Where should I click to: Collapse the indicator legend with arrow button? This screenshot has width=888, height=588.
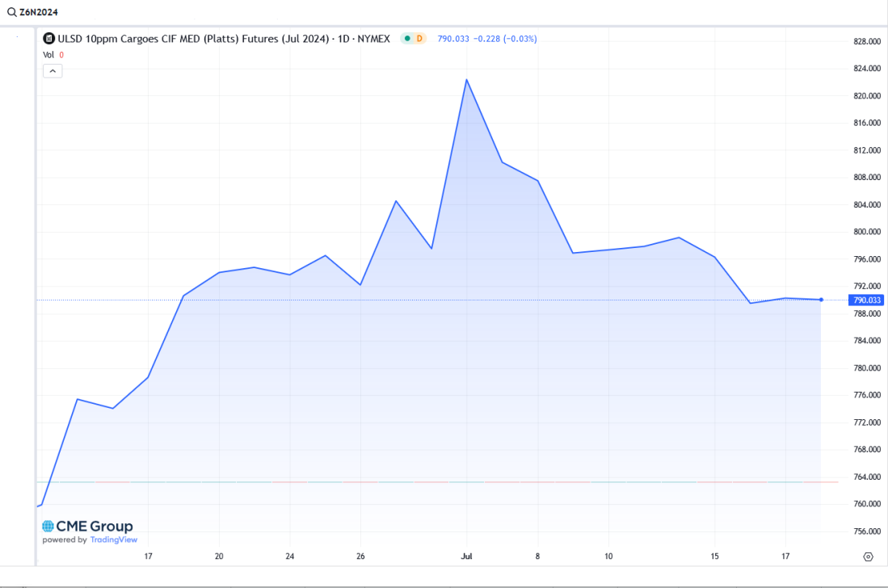click(x=52, y=71)
